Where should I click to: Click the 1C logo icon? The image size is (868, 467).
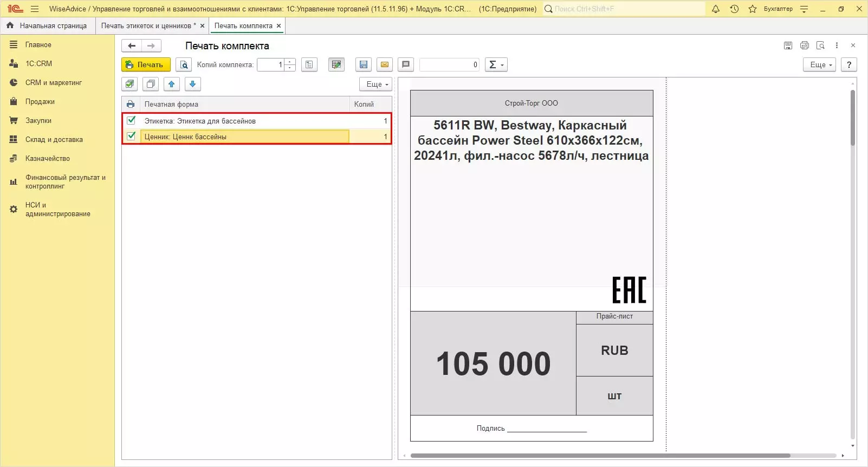point(15,9)
